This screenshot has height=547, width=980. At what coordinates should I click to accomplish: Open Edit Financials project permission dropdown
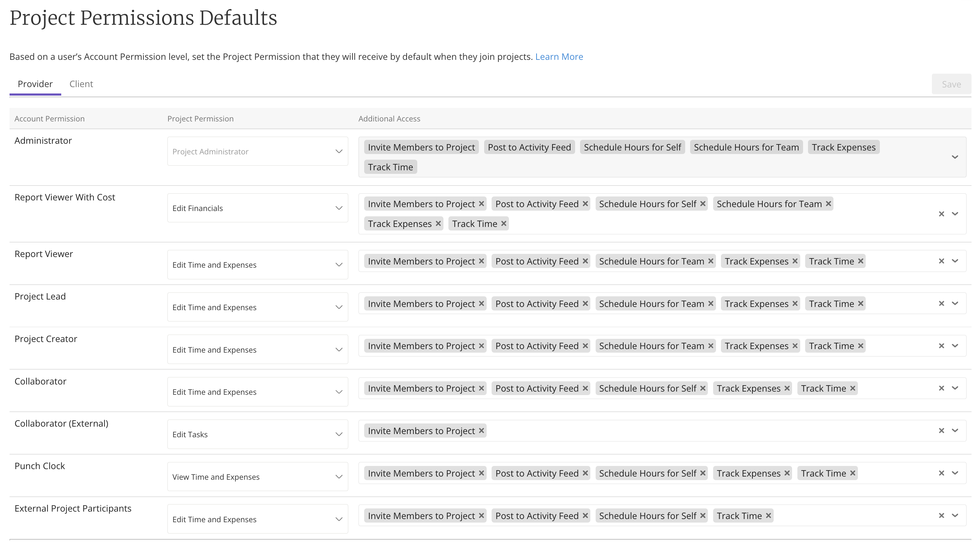(258, 208)
